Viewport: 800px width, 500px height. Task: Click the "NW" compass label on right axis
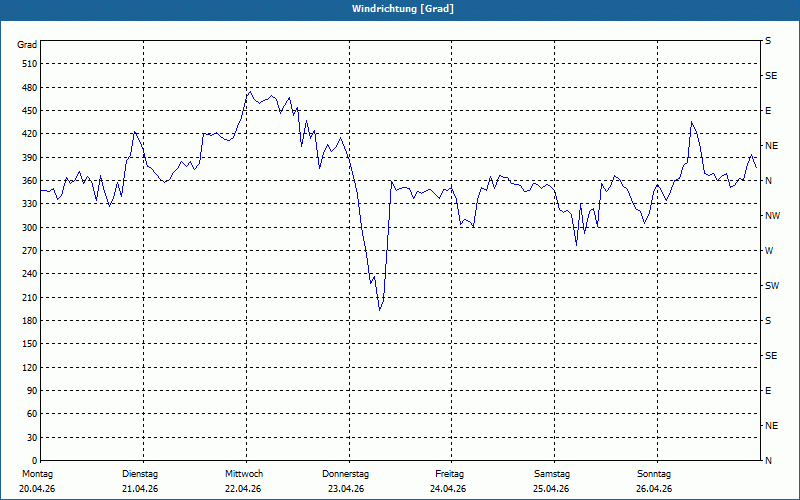[772, 216]
